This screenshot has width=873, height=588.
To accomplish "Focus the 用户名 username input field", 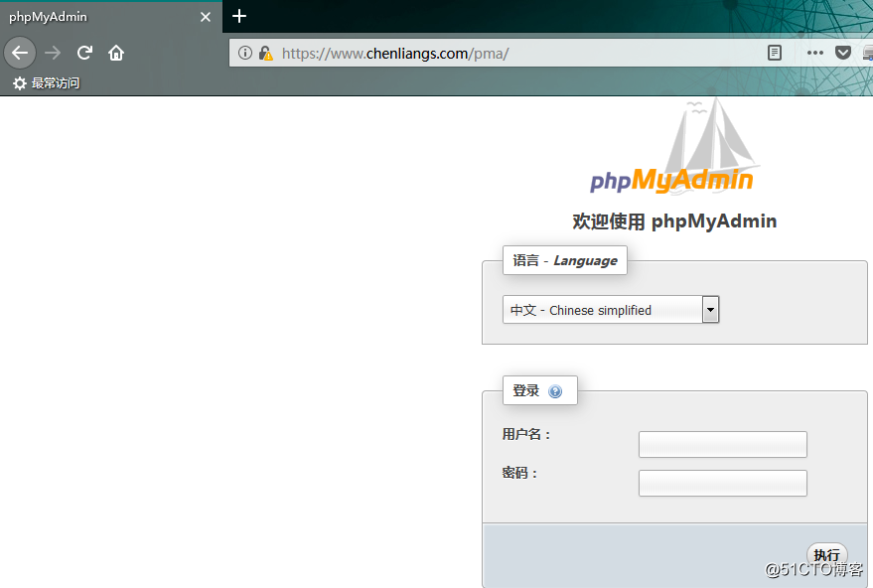I will point(723,444).
